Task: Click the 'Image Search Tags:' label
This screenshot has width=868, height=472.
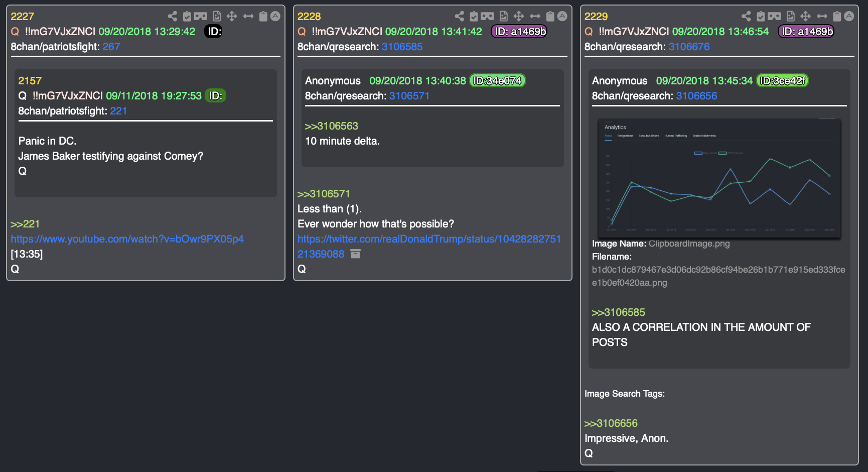Action: 625,394
